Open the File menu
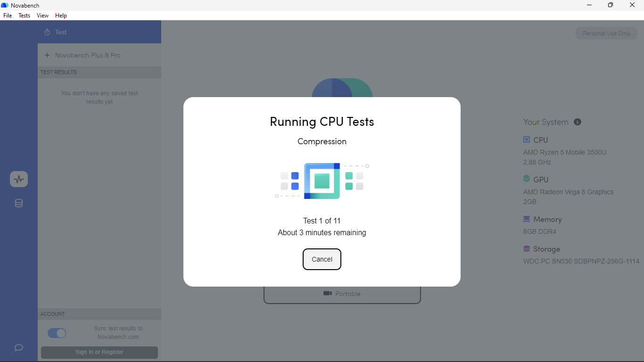The height and width of the screenshot is (362, 644). click(8, 16)
